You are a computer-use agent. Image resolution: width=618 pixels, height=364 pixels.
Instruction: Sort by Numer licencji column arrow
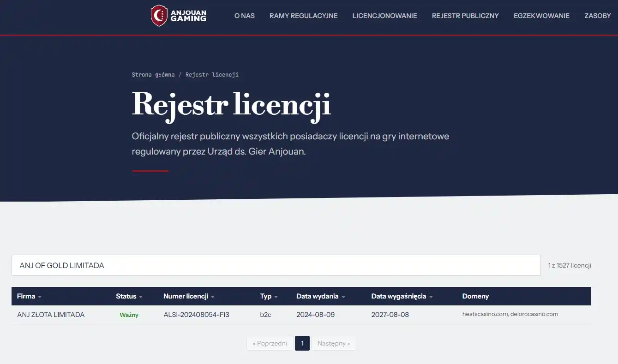(x=212, y=297)
